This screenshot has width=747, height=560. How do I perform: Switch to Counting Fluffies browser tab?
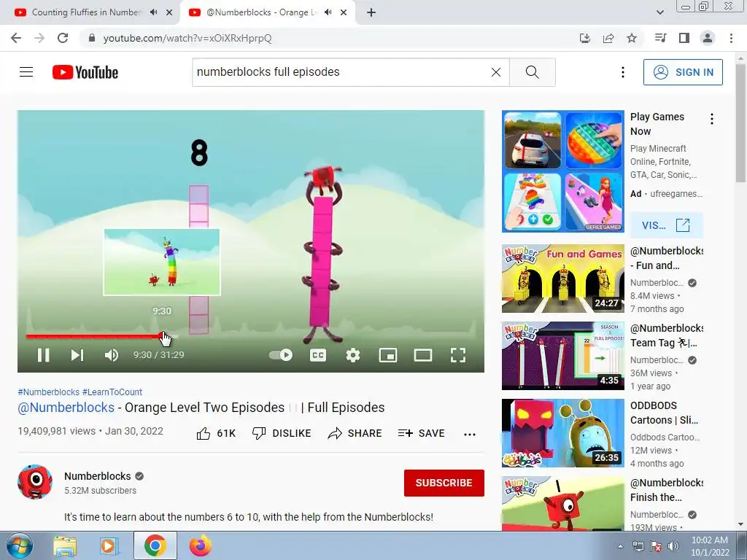click(x=86, y=12)
